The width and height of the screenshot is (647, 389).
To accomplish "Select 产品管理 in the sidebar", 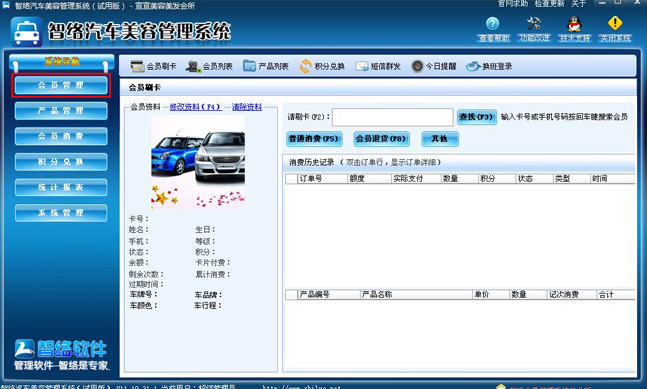I will [61, 111].
